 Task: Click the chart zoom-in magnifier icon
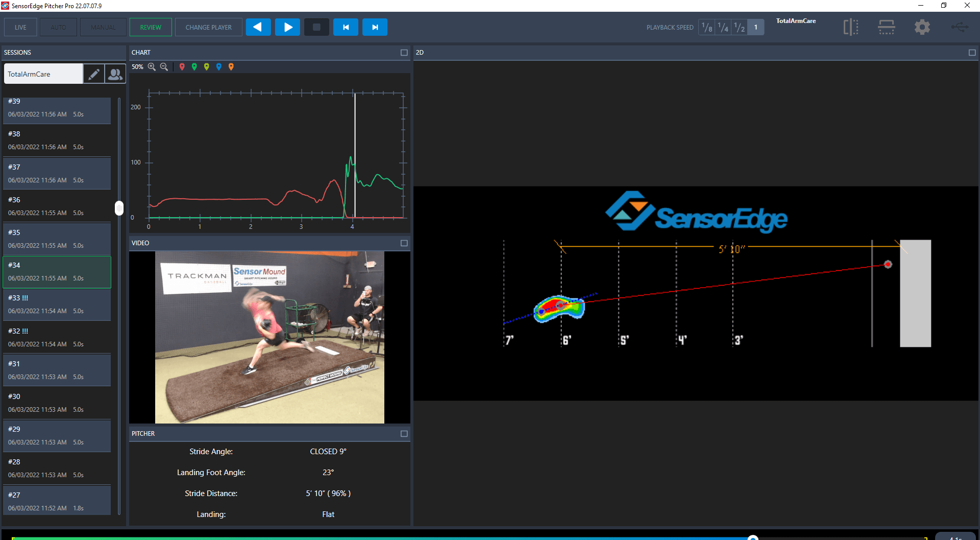point(152,67)
